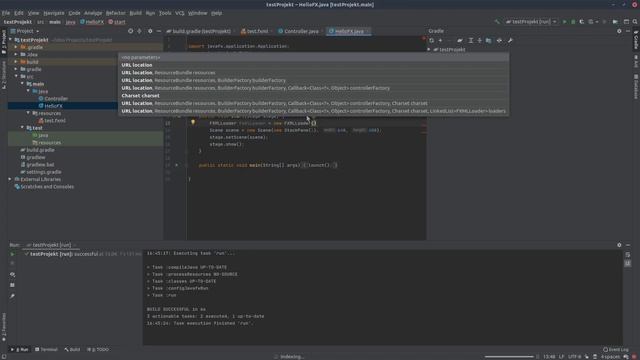
Task: Switch to build.gradle editor tab
Action: point(198,31)
